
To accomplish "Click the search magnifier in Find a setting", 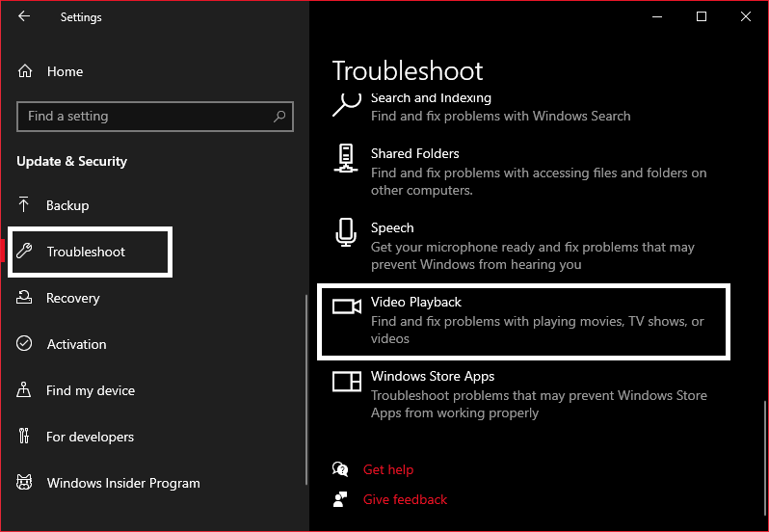I will tap(279, 117).
